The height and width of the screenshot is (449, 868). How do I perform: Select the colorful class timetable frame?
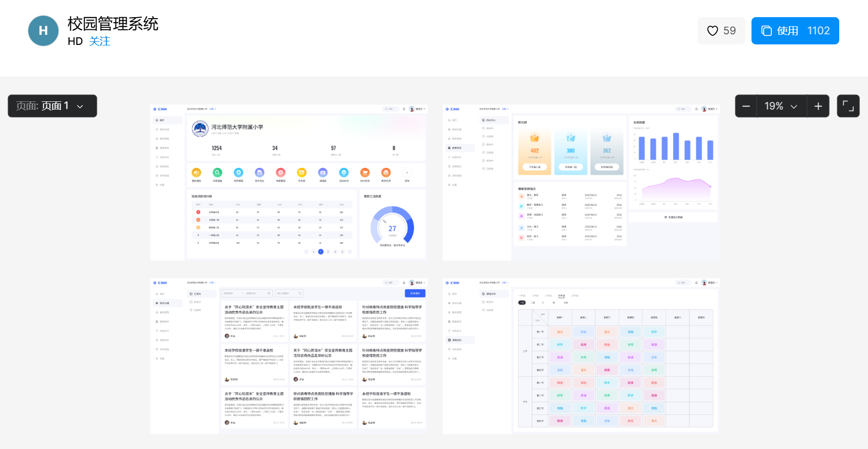581,356
